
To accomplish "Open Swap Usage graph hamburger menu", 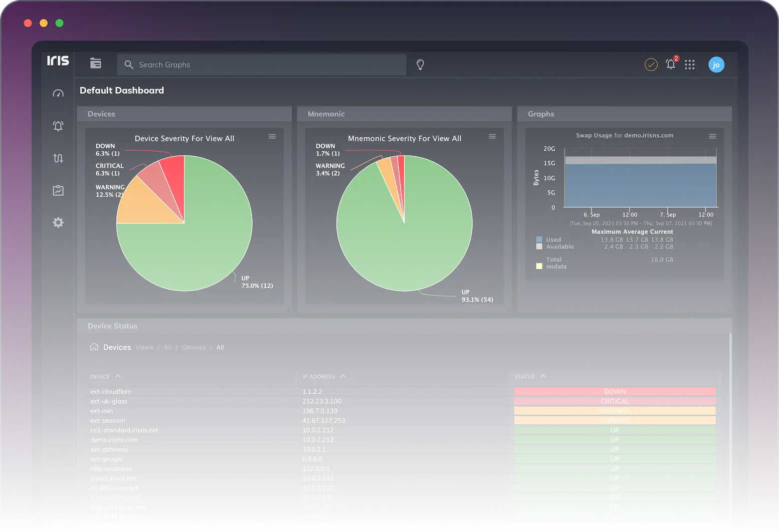I will [x=712, y=136].
